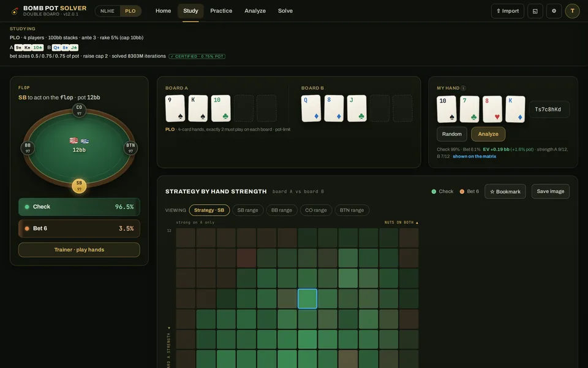Select the CO seat on the table

[x=79, y=110]
